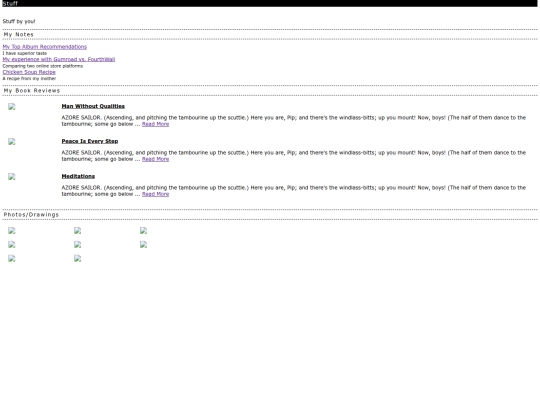
Task: Open third photo in second gallery row
Action: click(144, 245)
